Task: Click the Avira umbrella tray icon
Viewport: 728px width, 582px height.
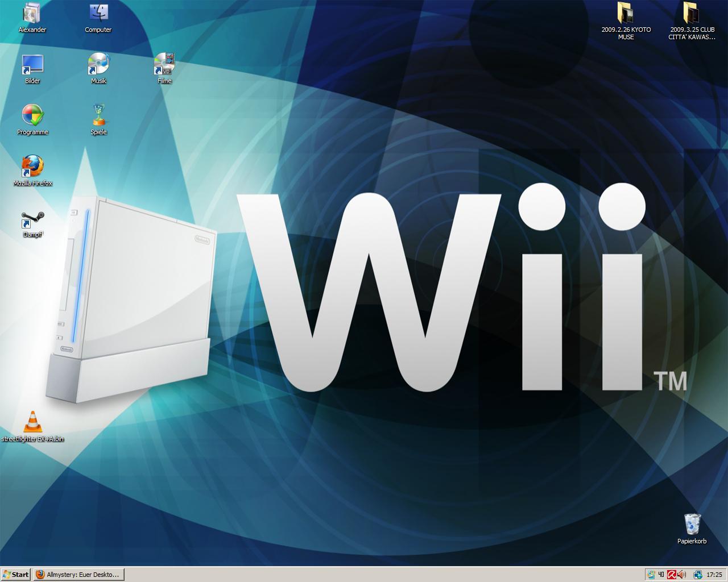Action: click(671, 575)
